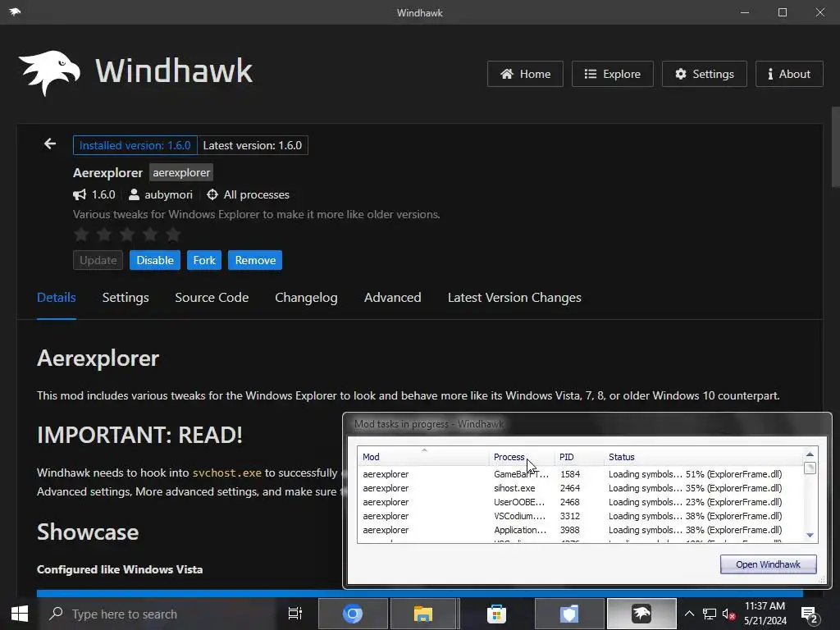Show hidden system tray icons
840x630 pixels.
pyautogui.click(x=689, y=614)
